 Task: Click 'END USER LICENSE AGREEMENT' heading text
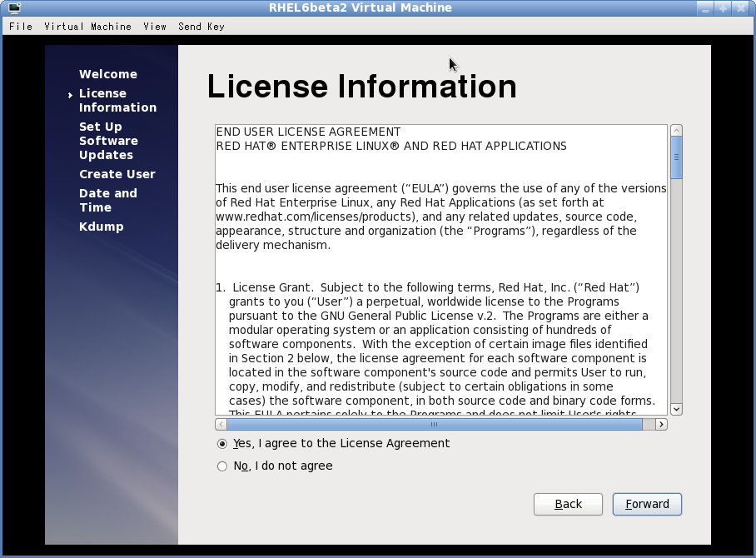click(308, 132)
